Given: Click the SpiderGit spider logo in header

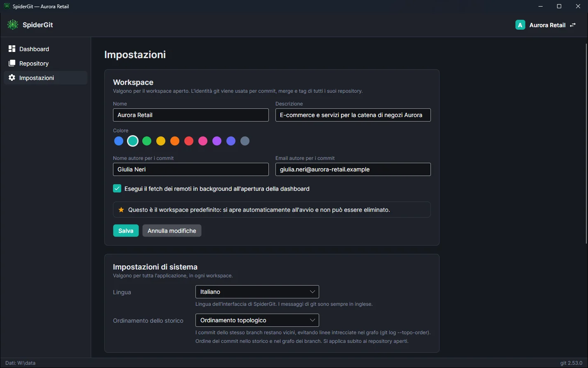Looking at the screenshot, I should pos(13,25).
